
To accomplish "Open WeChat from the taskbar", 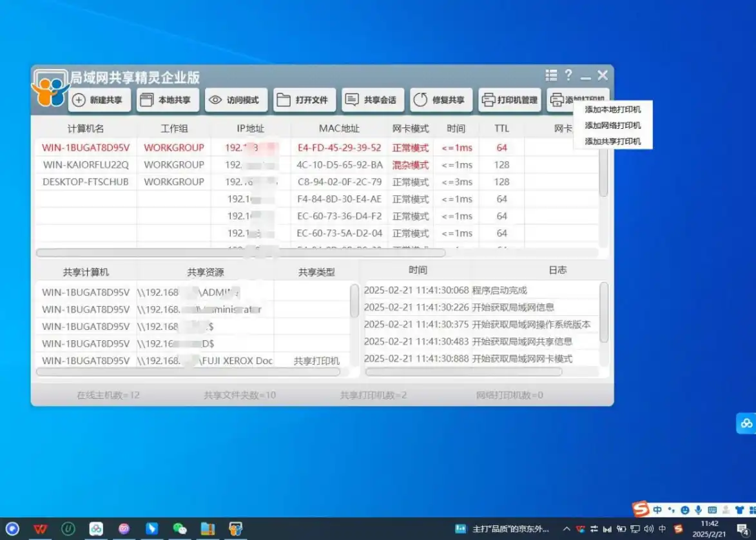I will (x=180, y=529).
